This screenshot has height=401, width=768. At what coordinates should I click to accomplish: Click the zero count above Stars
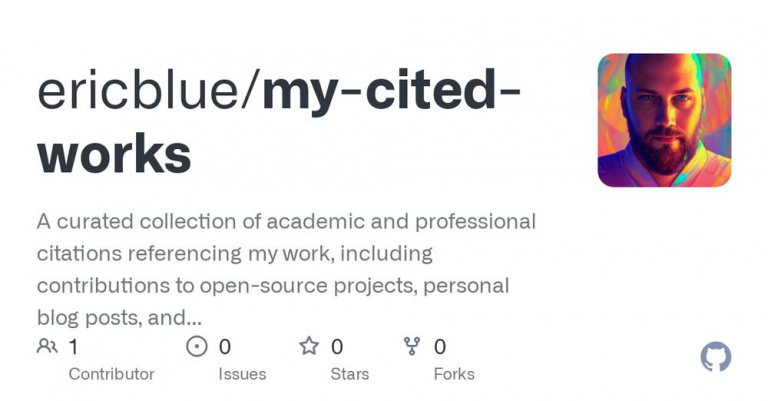click(337, 347)
